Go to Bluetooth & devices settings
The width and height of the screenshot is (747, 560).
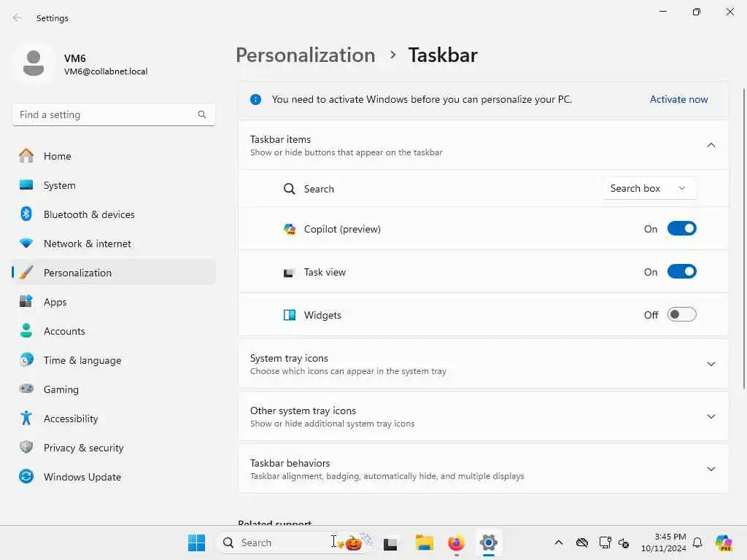[x=113, y=214]
